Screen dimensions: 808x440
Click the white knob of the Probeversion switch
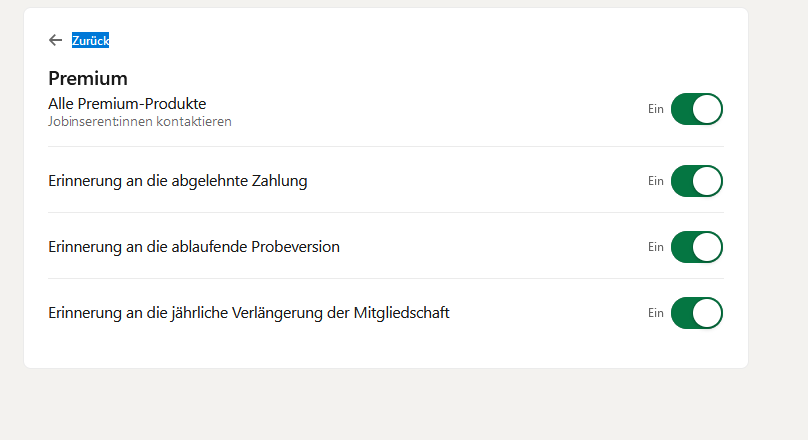(x=707, y=247)
